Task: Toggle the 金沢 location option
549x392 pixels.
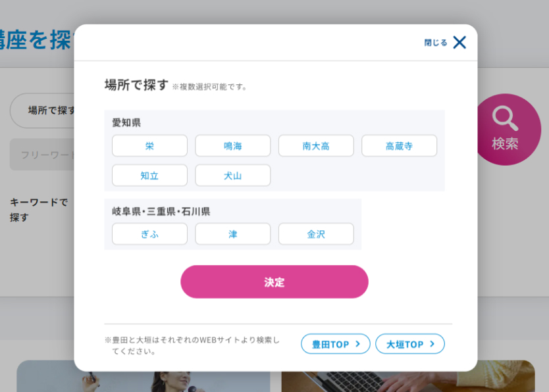Action: click(316, 234)
